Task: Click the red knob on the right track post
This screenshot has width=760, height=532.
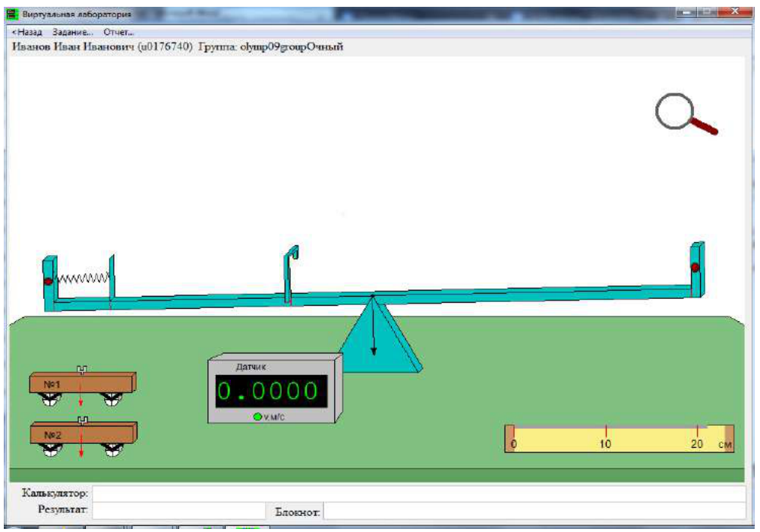Action: (695, 267)
